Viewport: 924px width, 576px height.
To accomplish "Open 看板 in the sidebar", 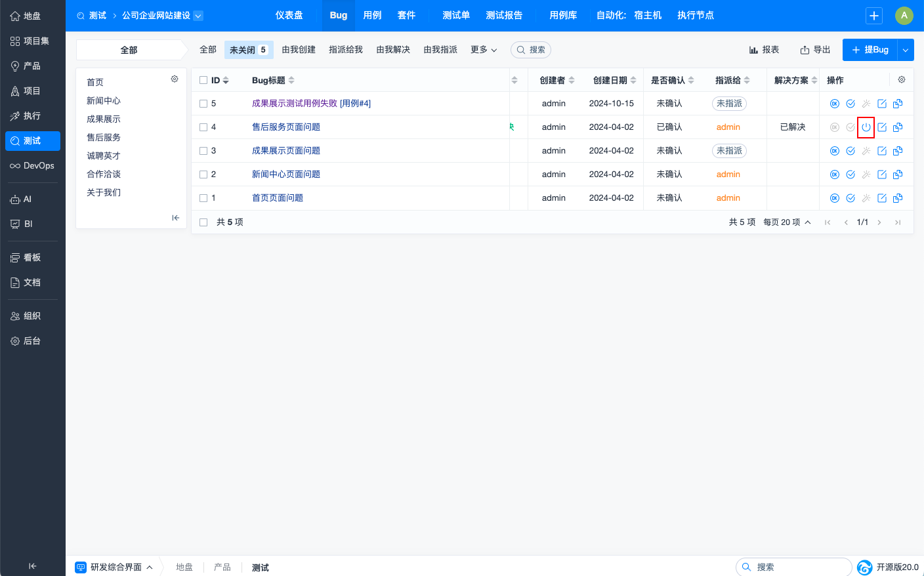I will 33,258.
